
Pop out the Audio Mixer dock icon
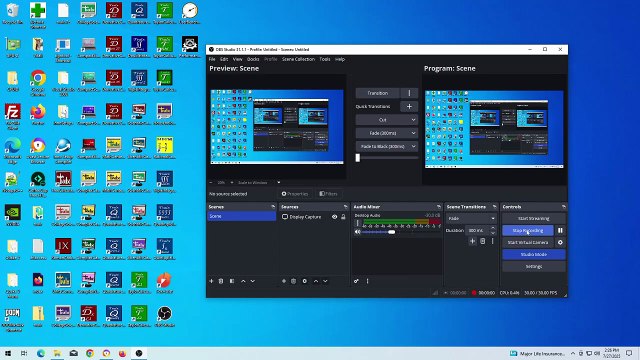[439, 207]
